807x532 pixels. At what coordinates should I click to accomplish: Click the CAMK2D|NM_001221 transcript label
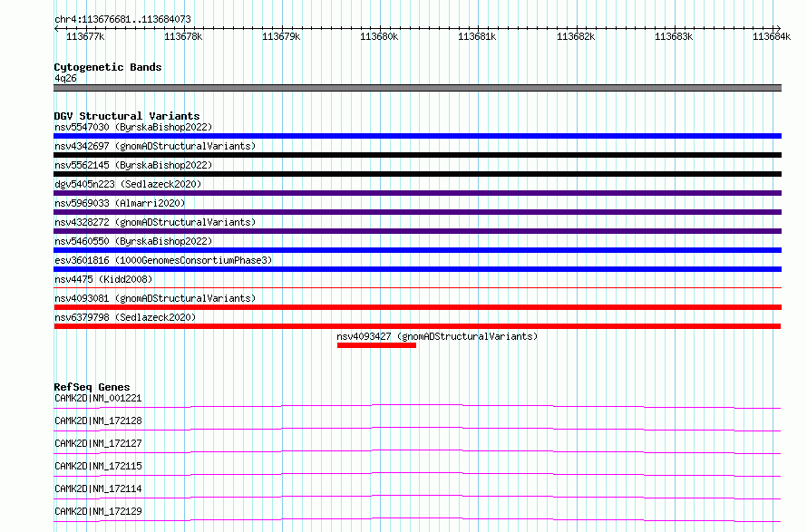[98, 398]
